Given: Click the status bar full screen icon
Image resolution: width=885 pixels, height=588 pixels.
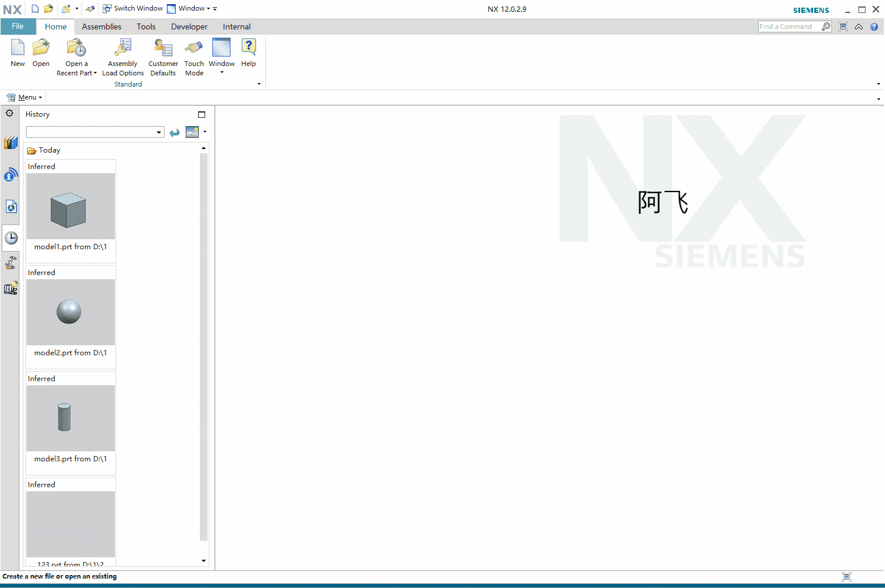Looking at the screenshot, I should (847, 577).
